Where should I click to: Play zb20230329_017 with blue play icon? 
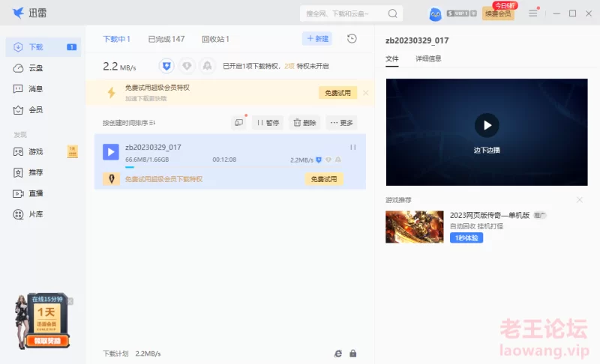click(x=111, y=152)
